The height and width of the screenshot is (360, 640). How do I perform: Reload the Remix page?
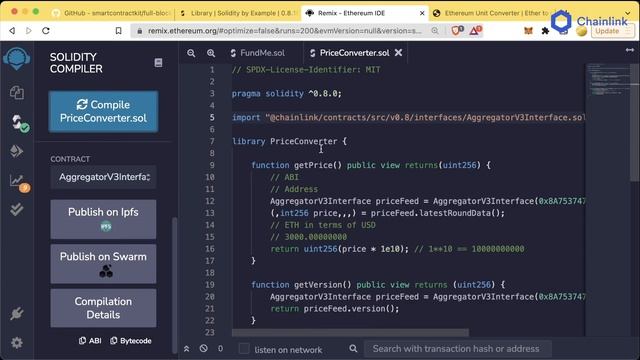pyautogui.click(x=46, y=31)
